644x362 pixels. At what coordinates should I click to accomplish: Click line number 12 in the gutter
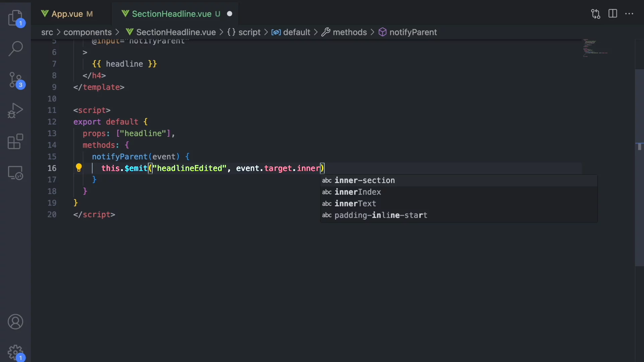pyautogui.click(x=52, y=122)
